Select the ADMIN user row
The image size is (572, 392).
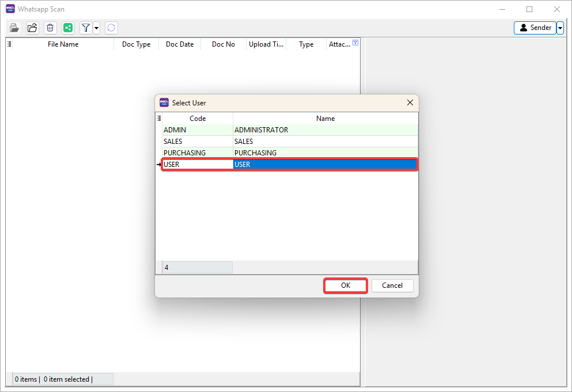(198, 130)
